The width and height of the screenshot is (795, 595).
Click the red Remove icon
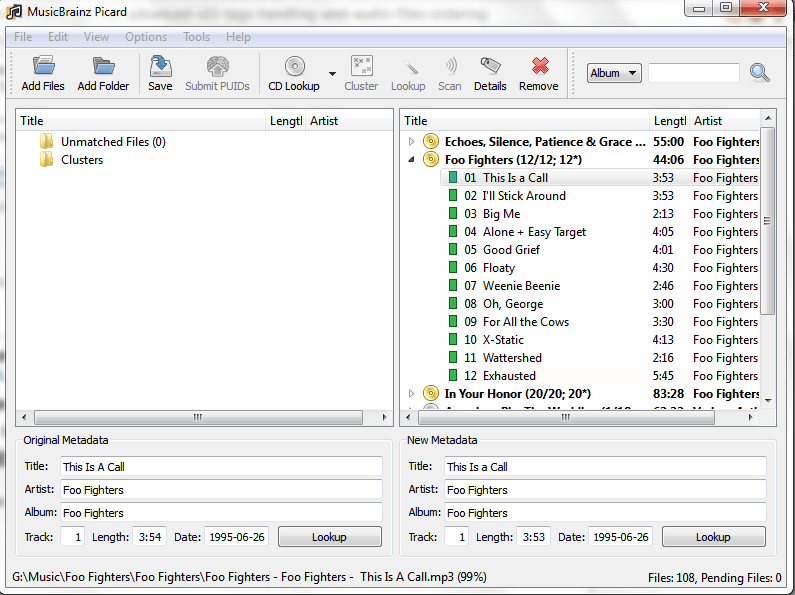539,67
